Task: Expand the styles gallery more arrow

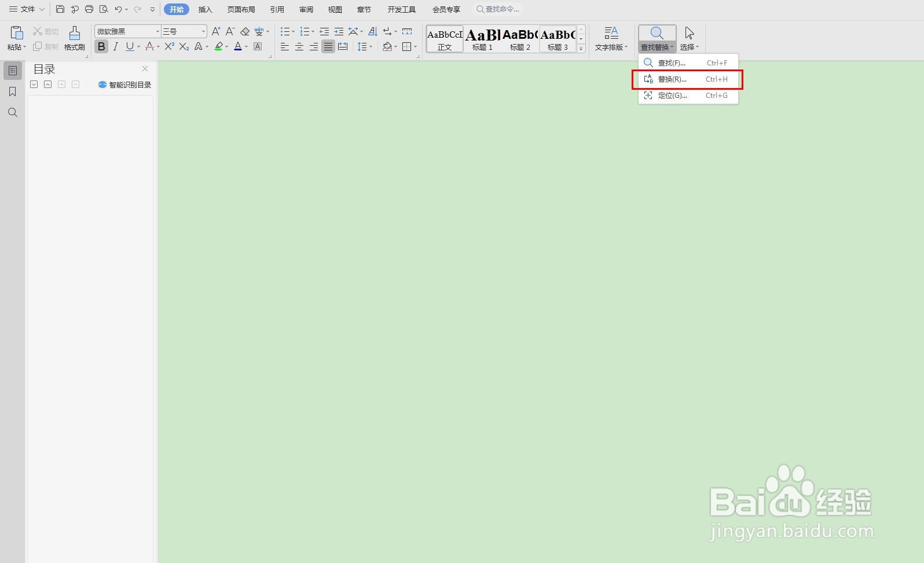Action: pos(581,48)
